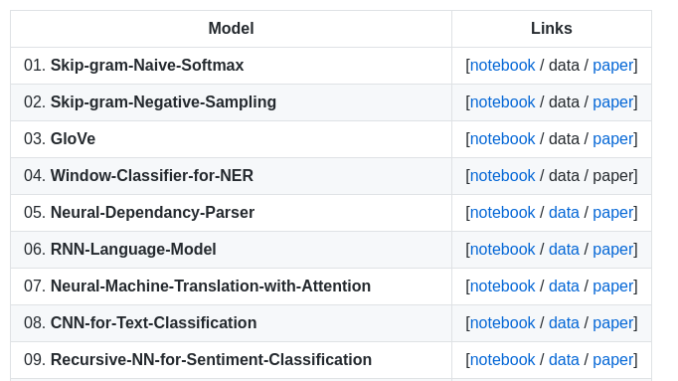View the paper for CNN-for-Text-Classification

[x=613, y=323]
